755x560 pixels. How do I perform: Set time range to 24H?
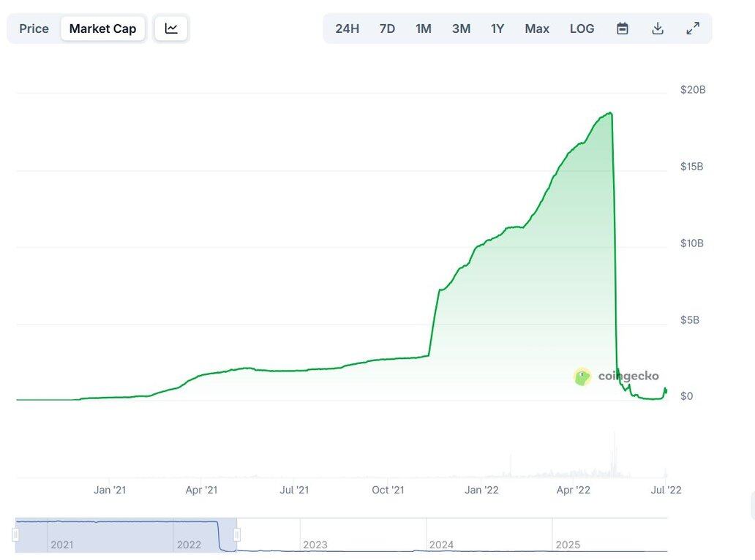(x=347, y=29)
